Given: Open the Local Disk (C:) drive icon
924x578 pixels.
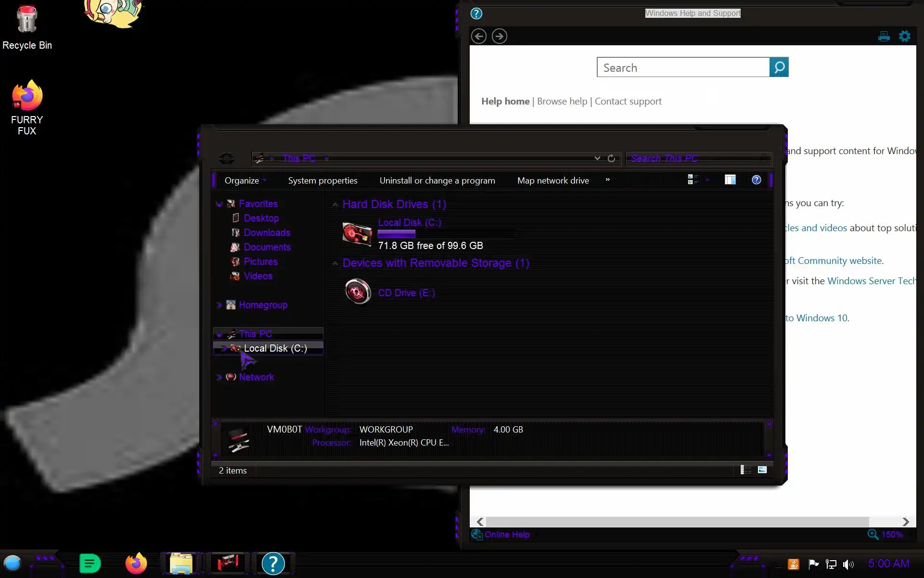Looking at the screenshot, I should (x=357, y=234).
